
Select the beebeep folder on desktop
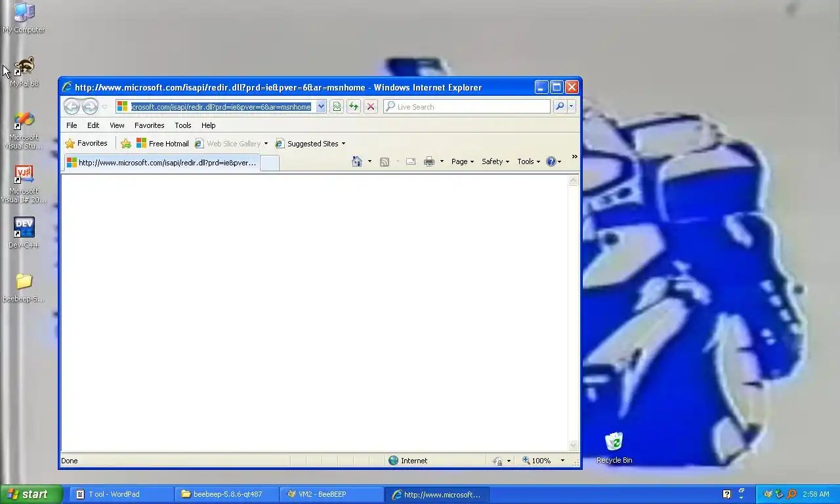click(24, 287)
